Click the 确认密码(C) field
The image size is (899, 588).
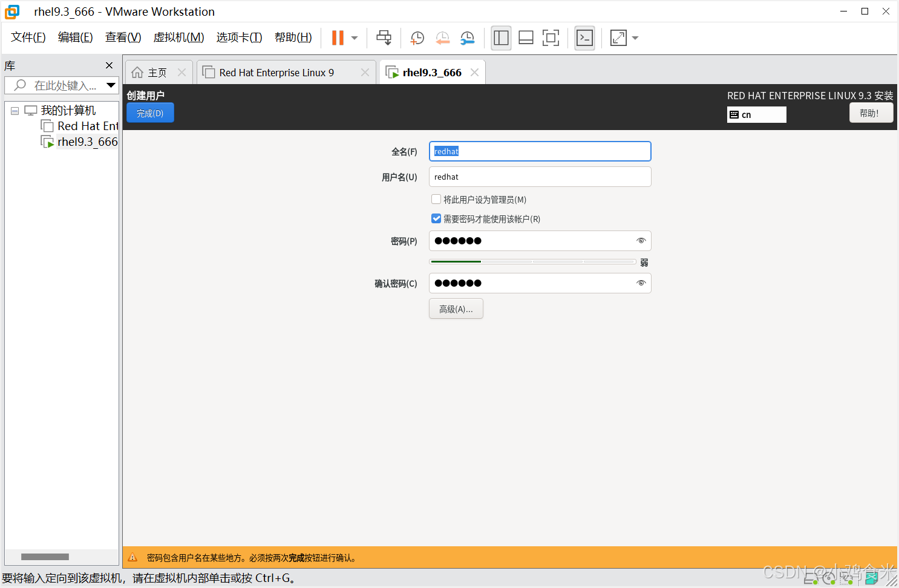coord(540,283)
